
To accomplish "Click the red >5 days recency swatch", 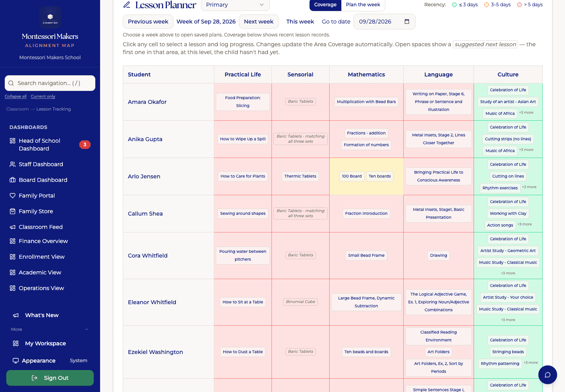I will click(x=519, y=5).
